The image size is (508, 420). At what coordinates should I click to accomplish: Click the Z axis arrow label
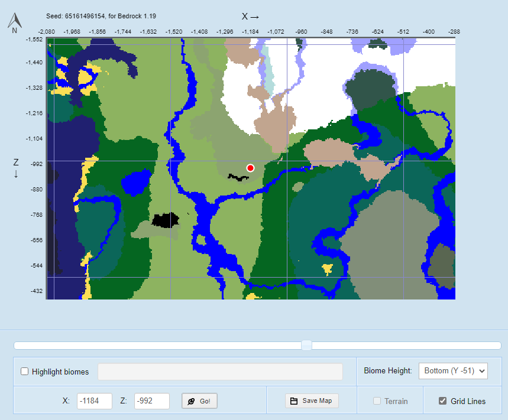16,168
